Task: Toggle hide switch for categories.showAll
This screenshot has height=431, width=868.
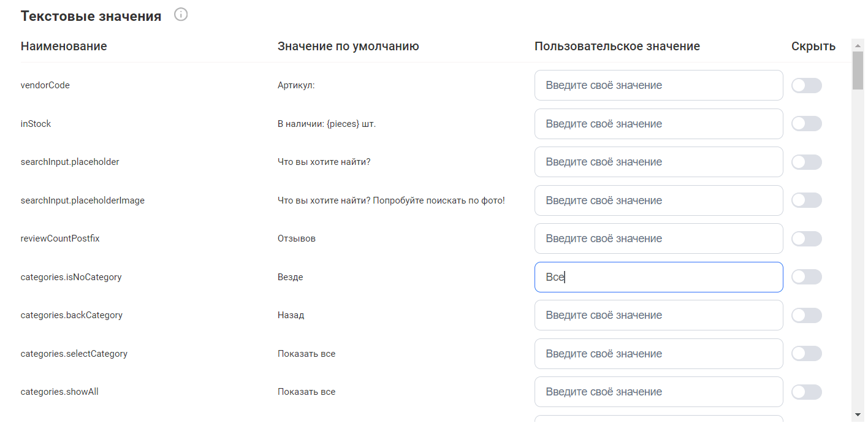Action: click(x=806, y=392)
